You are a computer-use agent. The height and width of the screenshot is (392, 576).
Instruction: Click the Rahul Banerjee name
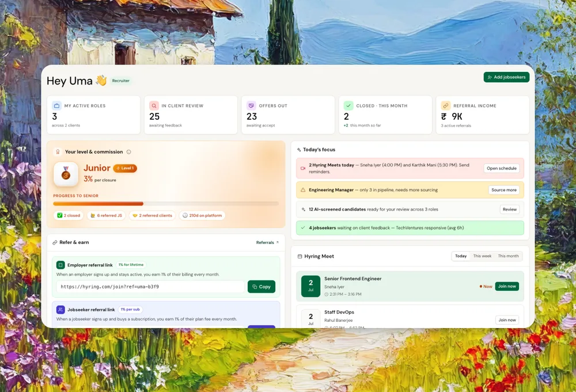[338, 321]
